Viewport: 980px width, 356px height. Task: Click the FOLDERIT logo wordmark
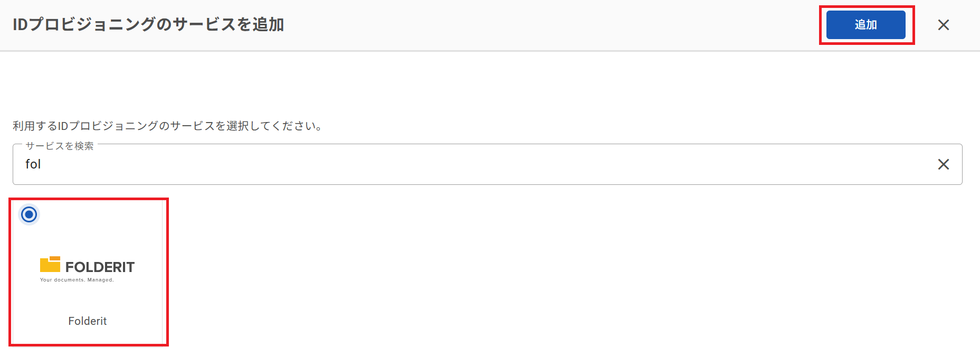point(100,267)
